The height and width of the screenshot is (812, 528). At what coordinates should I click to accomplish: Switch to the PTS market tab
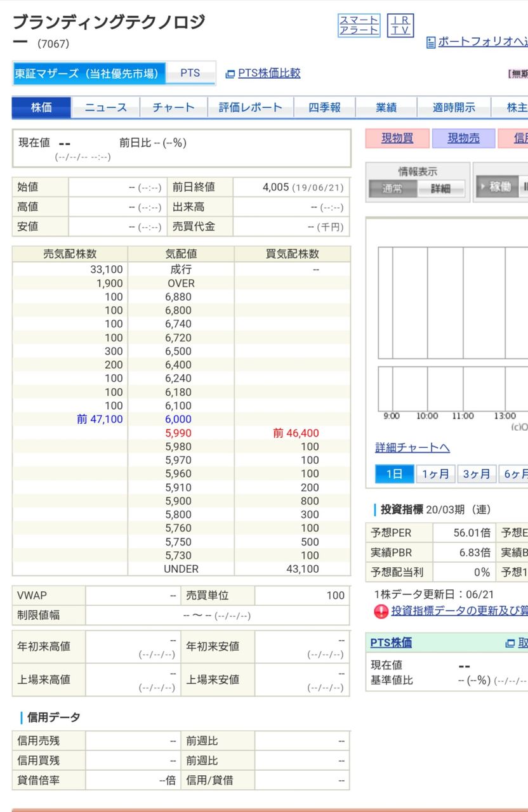click(190, 74)
